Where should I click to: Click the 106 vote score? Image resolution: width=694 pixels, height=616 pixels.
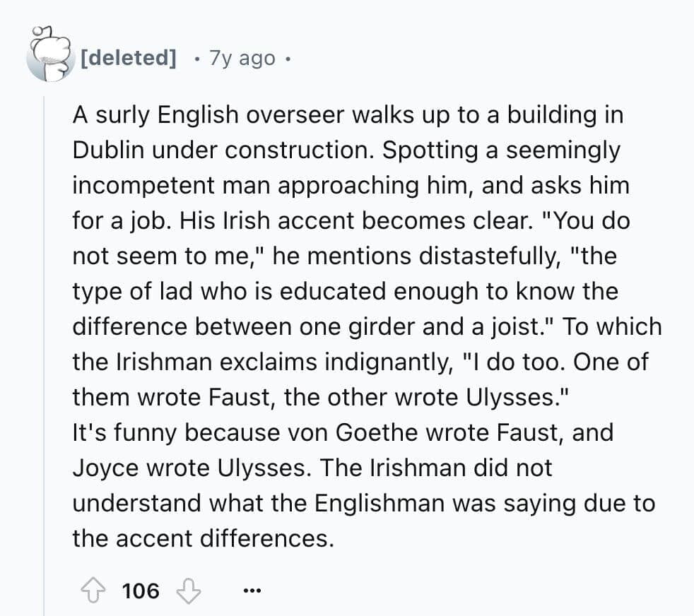pyautogui.click(x=141, y=590)
